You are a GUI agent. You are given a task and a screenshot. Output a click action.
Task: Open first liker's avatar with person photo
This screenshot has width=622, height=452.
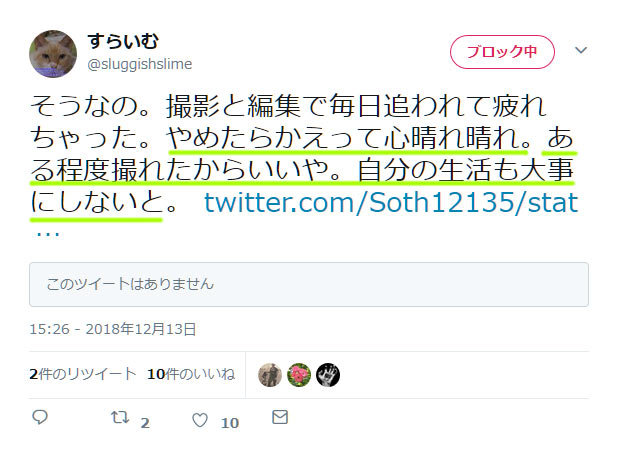[x=270, y=375]
